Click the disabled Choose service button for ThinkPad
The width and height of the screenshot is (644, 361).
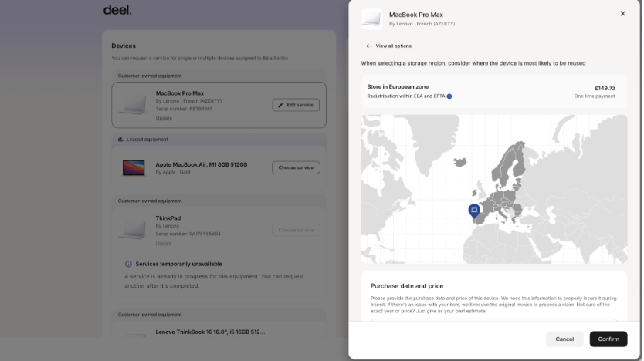click(x=296, y=230)
